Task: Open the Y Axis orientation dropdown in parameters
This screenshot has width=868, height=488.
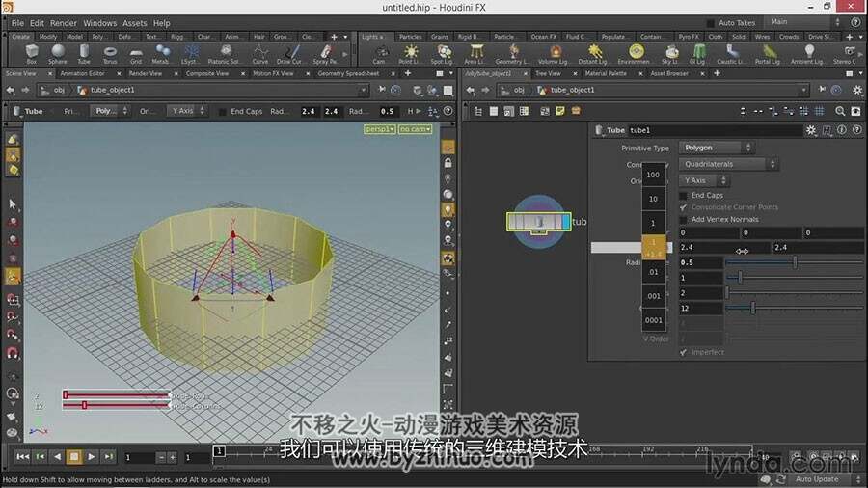Action: click(704, 181)
